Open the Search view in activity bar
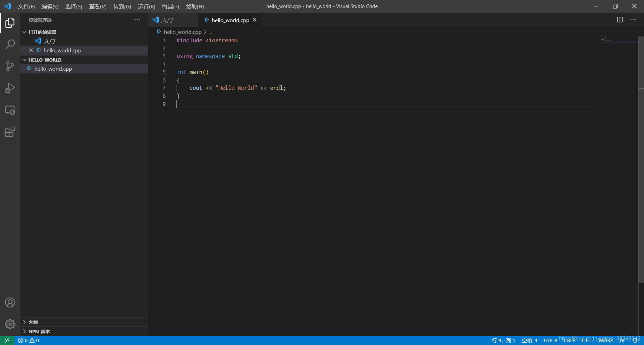The height and width of the screenshot is (345, 644). click(10, 44)
